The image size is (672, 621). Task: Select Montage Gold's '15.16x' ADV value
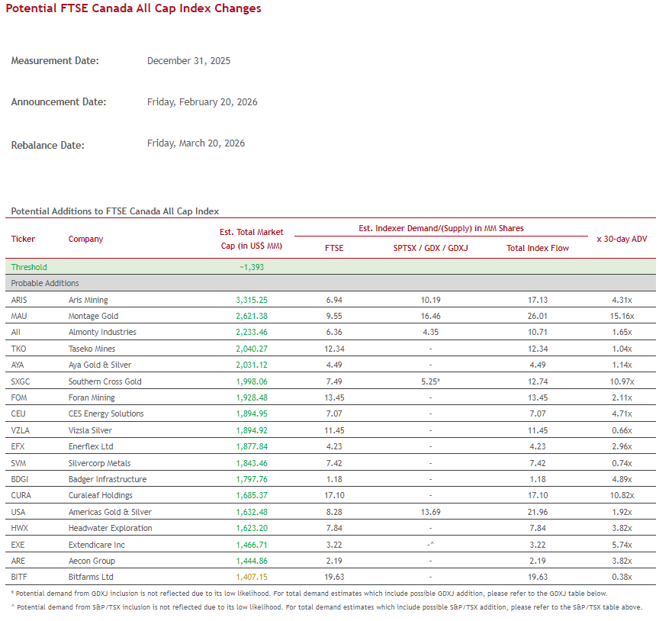(622, 316)
